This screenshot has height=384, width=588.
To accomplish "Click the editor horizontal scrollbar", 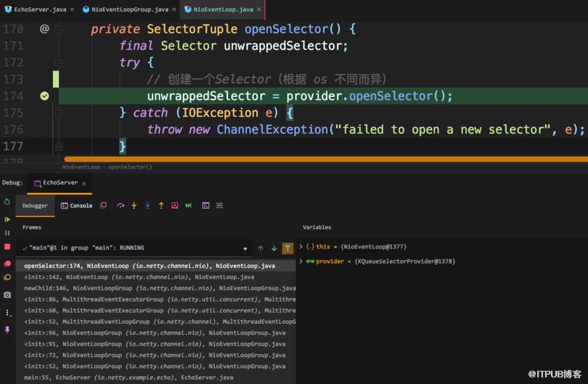I will pyautogui.click(x=326, y=159).
